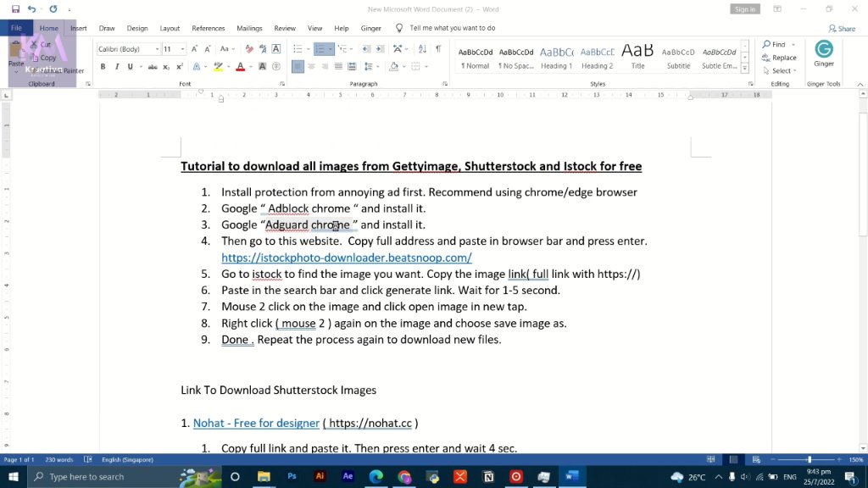The height and width of the screenshot is (488, 868).
Task: Open File Explorer from taskbar
Action: (x=264, y=476)
